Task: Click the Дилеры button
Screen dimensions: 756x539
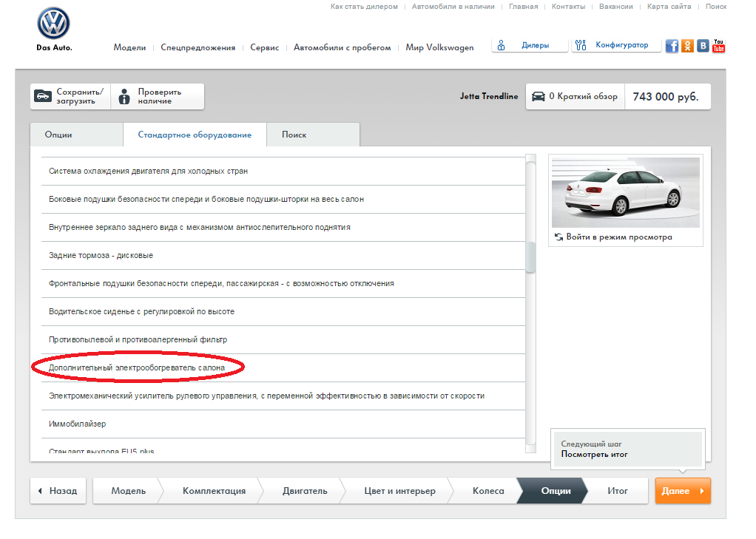Action: pos(530,45)
